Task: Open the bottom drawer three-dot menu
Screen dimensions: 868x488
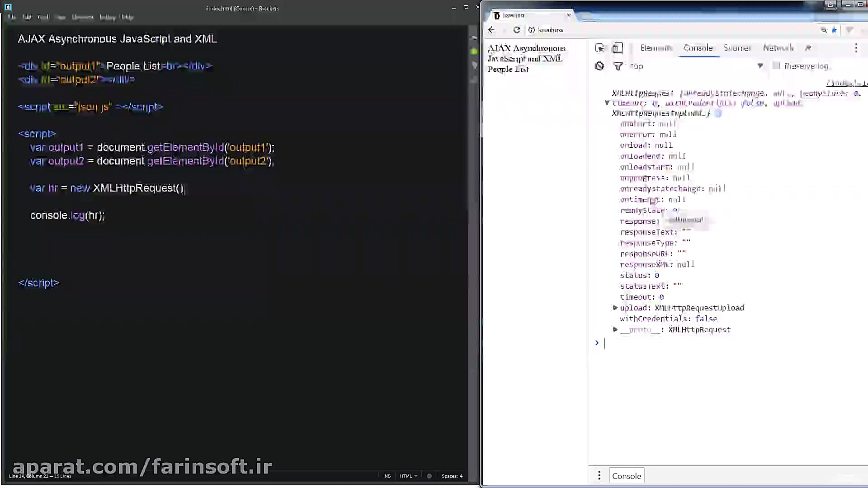Action: tap(599, 475)
